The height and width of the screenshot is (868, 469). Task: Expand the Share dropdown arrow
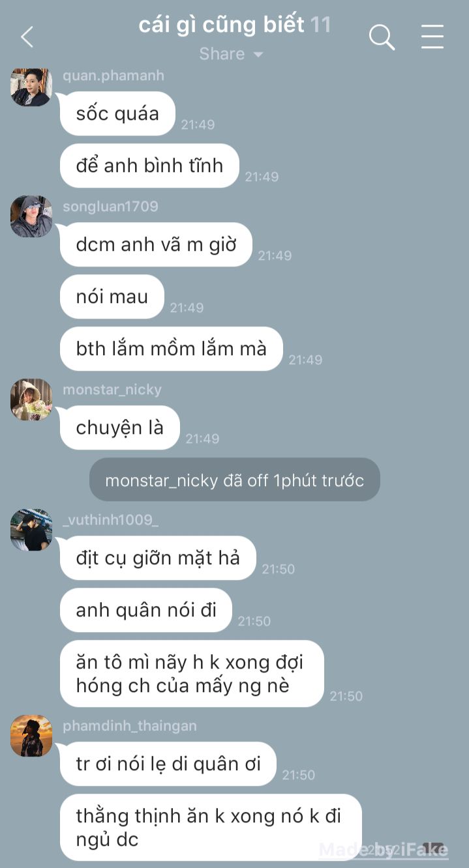pyautogui.click(x=258, y=54)
